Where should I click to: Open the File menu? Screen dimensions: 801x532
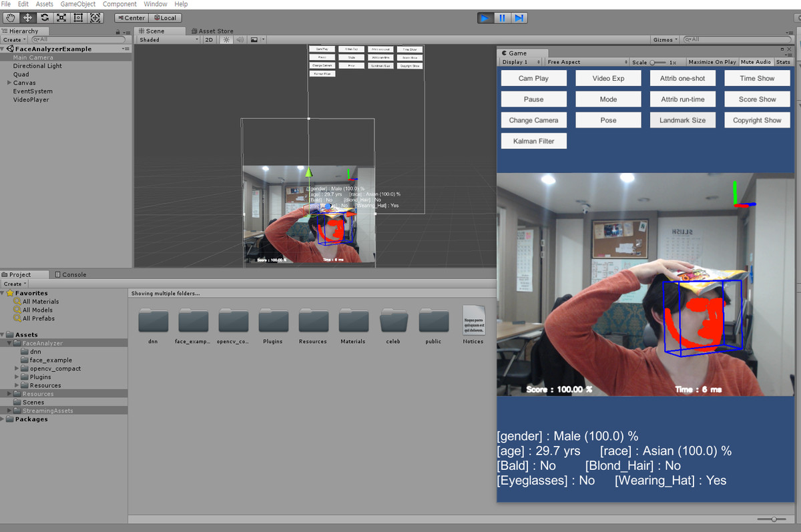(6, 4)
